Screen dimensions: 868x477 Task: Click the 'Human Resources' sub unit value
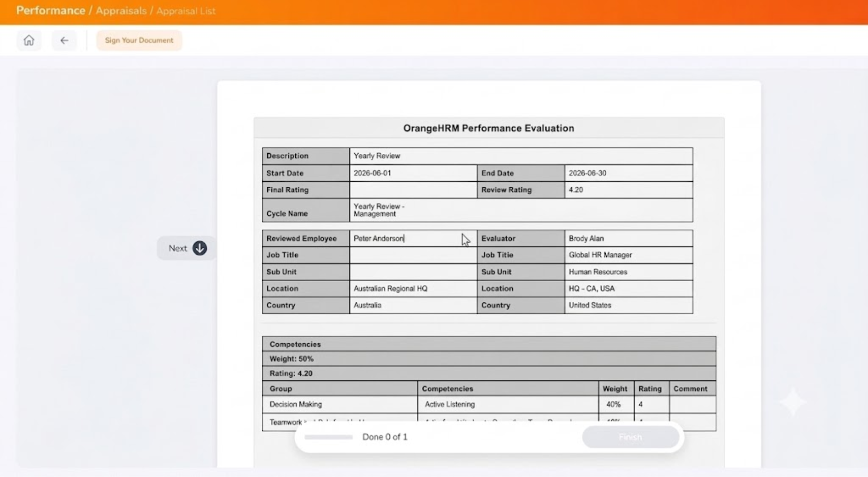598,272
